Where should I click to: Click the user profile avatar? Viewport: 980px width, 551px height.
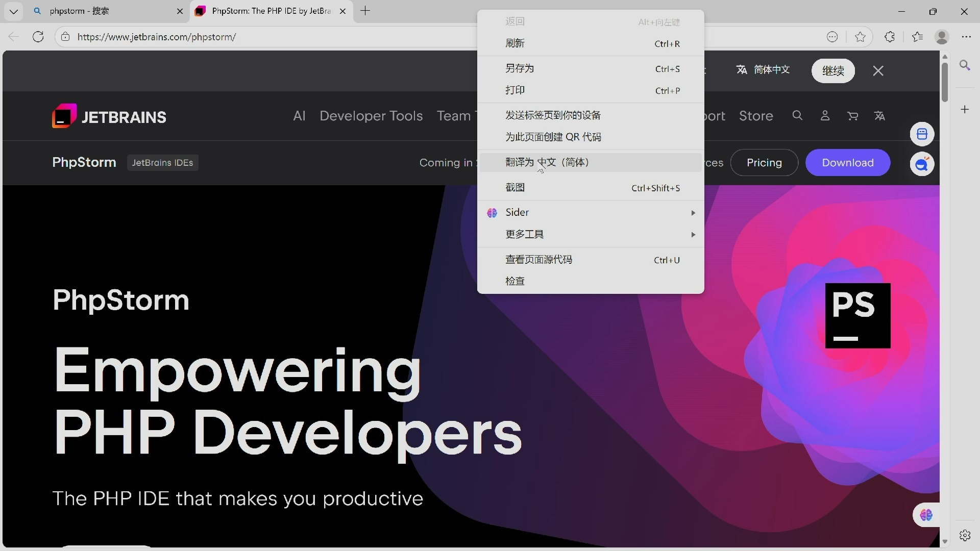coord(942,37)
